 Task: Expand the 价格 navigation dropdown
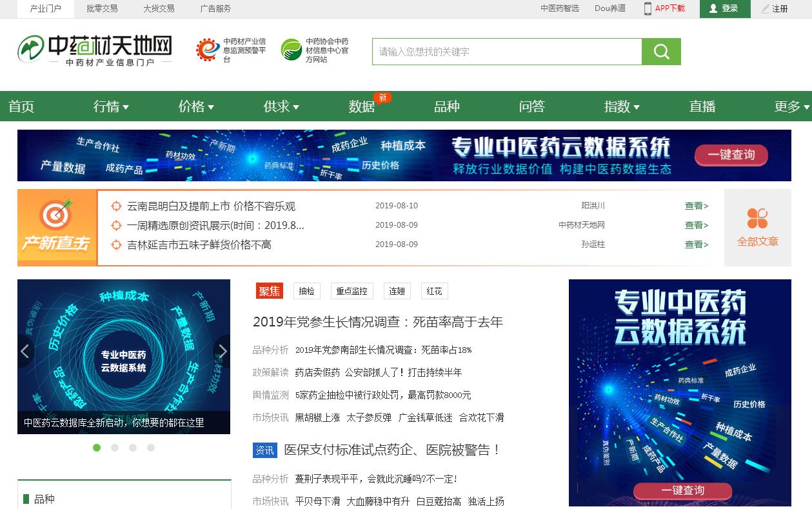pyautogui.click(x=196, y=106)
